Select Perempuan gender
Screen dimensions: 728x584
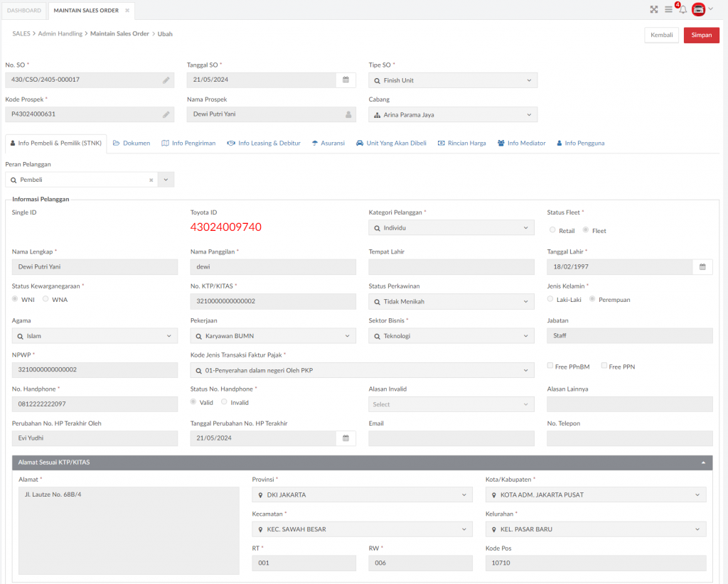[x=592, y=298]
